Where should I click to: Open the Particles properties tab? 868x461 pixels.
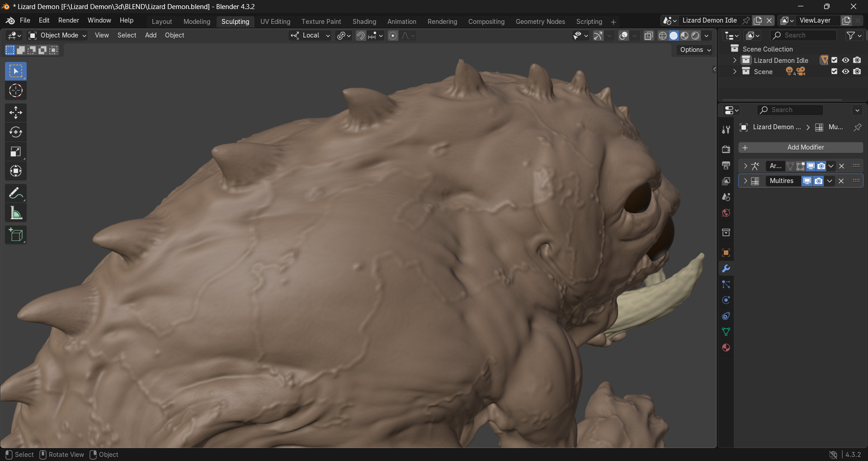pos(726,284)
